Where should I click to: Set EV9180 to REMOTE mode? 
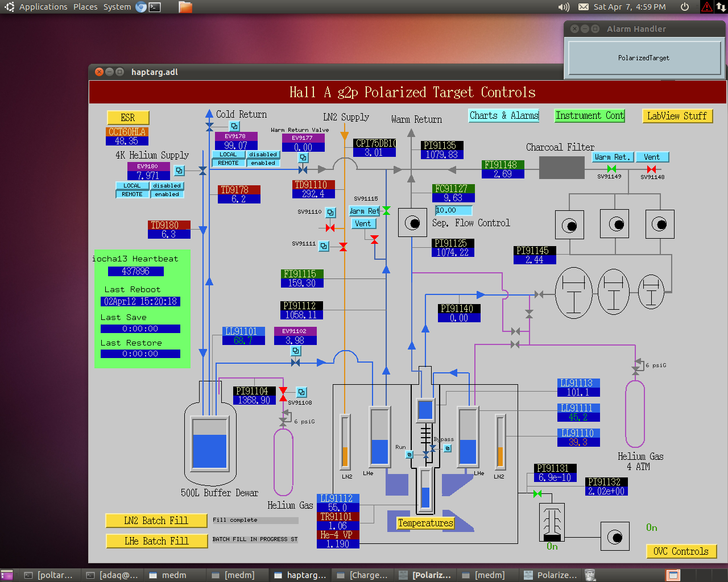[132, 194]
